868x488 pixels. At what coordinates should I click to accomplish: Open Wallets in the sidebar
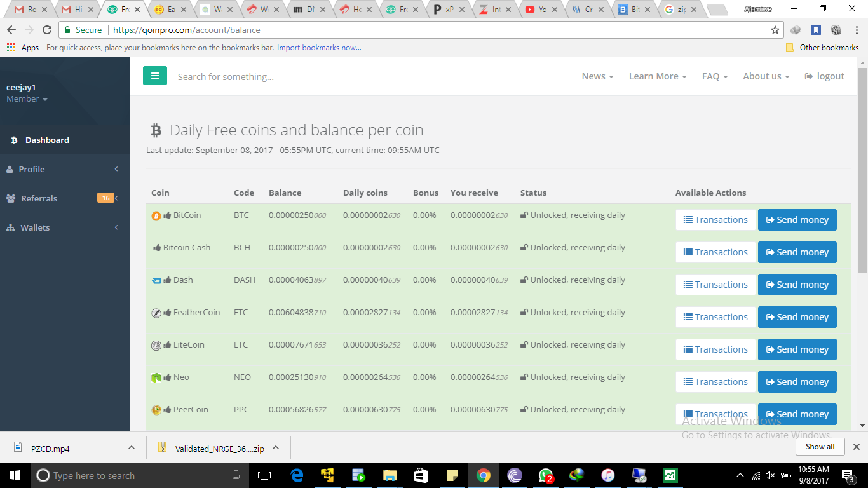click(65, 227)
